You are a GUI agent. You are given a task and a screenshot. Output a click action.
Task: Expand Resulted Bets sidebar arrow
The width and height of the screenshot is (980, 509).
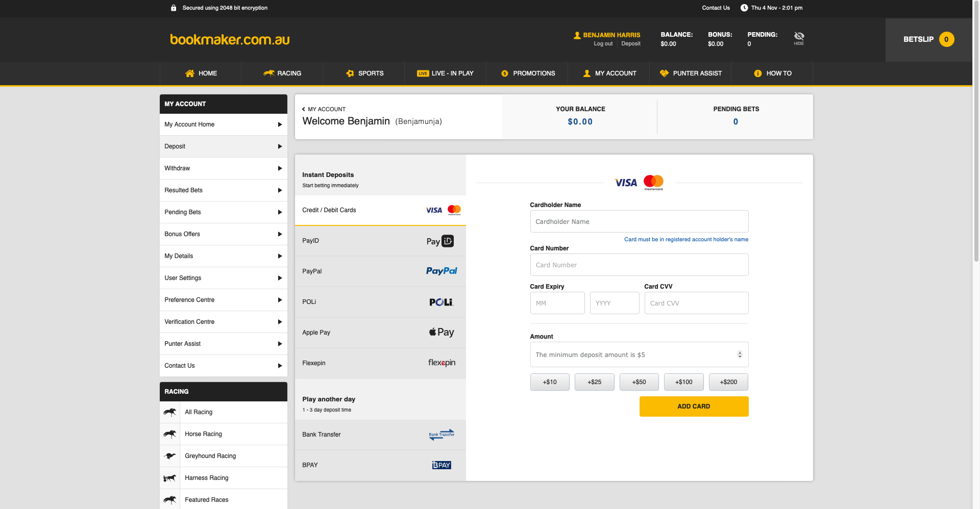point(280,190)
